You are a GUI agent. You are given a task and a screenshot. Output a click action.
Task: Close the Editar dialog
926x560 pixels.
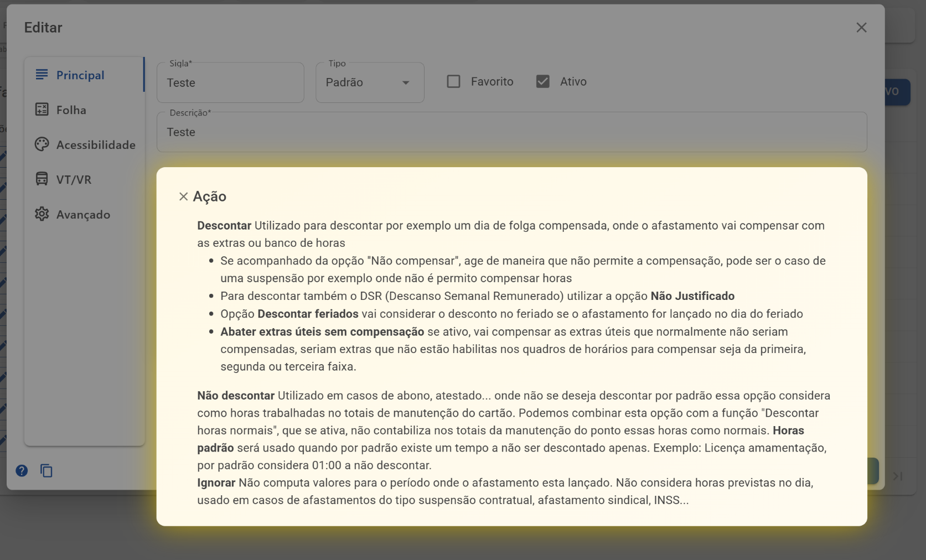pyautogui.click(x=861, y=28)
